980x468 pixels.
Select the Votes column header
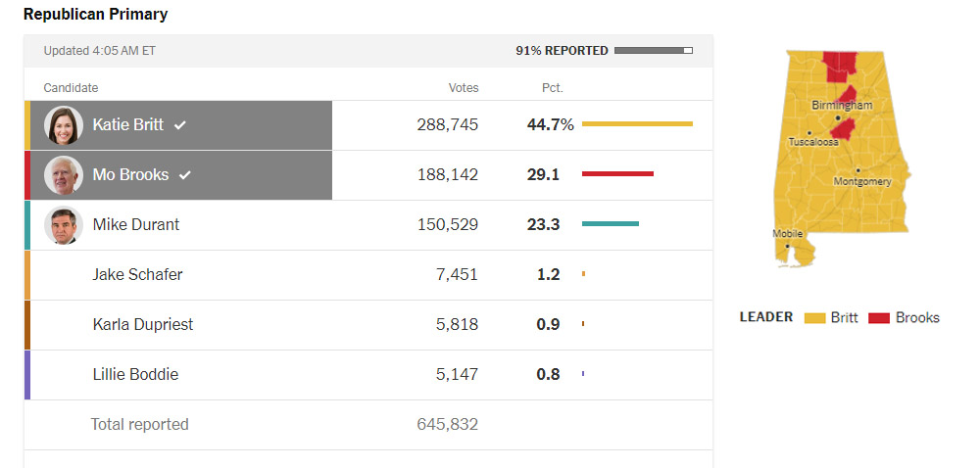click(464, 88)
